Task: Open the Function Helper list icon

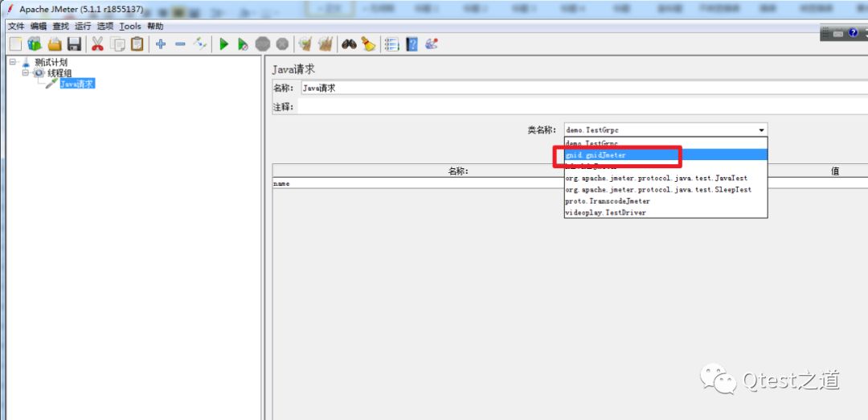Action: click(392, 43)
